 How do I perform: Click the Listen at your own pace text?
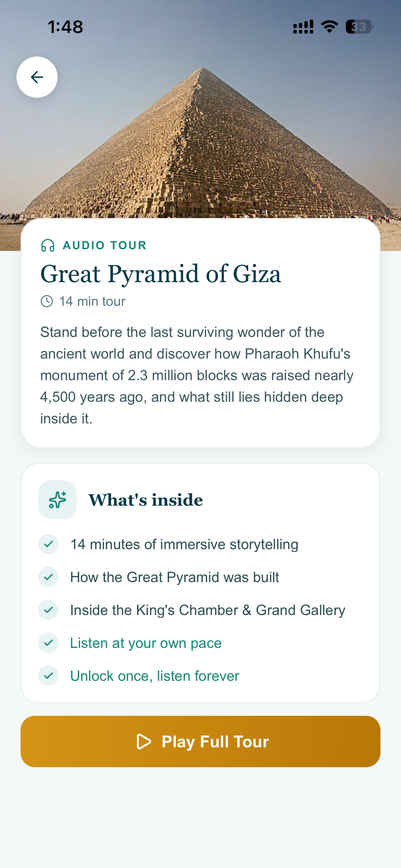click(146, 643)
